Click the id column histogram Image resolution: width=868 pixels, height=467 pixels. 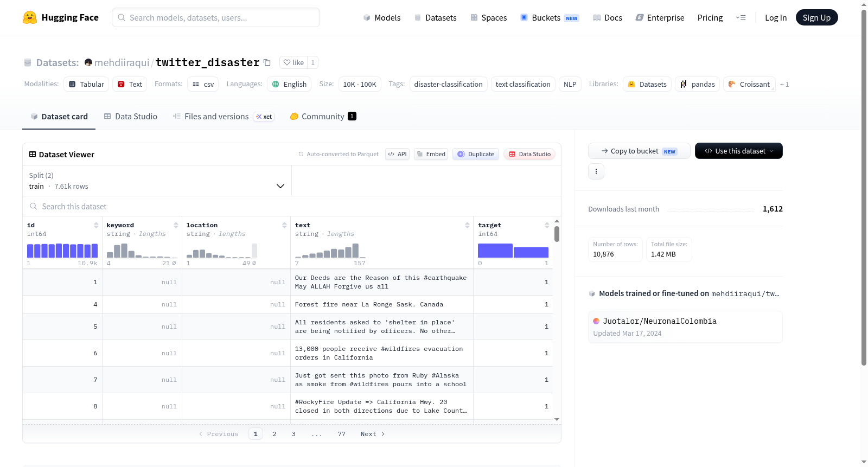point(62,251)
